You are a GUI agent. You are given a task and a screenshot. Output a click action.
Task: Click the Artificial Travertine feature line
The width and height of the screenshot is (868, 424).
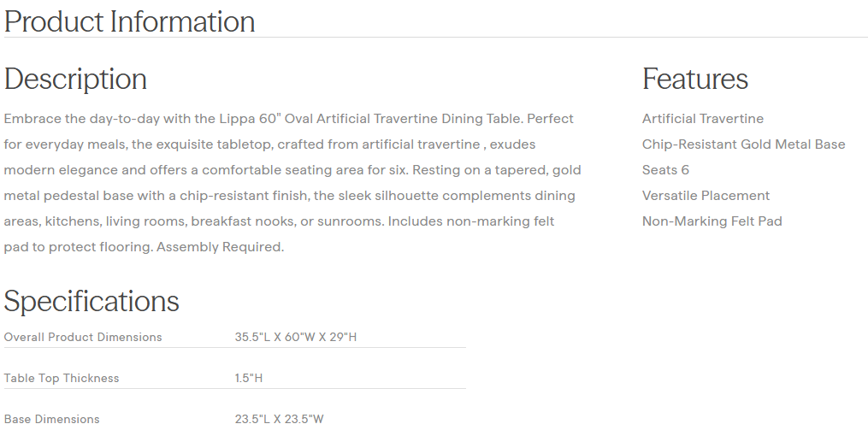click(702, 119)
